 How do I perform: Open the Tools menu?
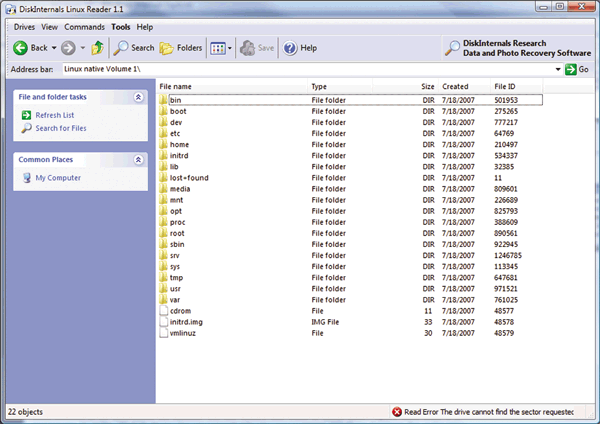click(x=121, y=27)
